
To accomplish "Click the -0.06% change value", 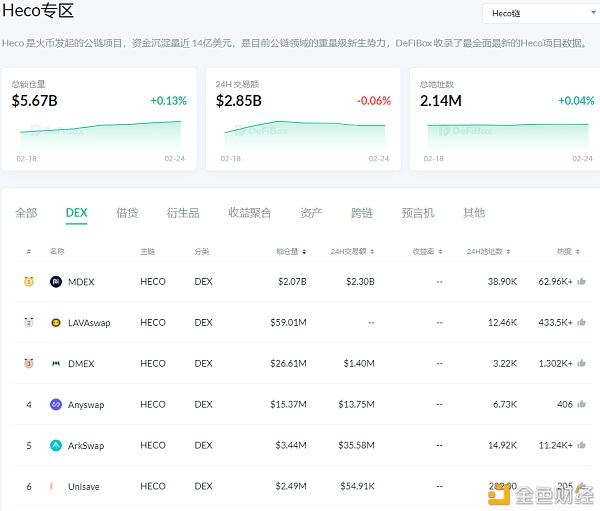I will pos(374,101).
